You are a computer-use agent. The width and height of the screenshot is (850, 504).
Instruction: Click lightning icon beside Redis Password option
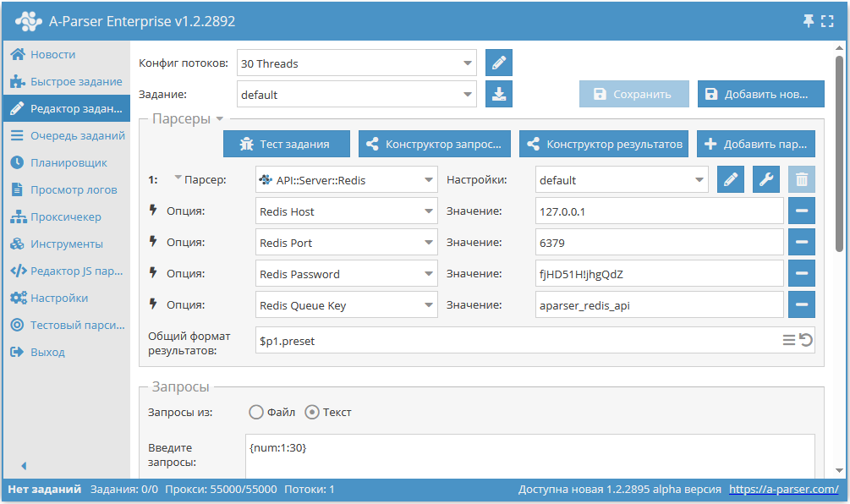point(153,272)
